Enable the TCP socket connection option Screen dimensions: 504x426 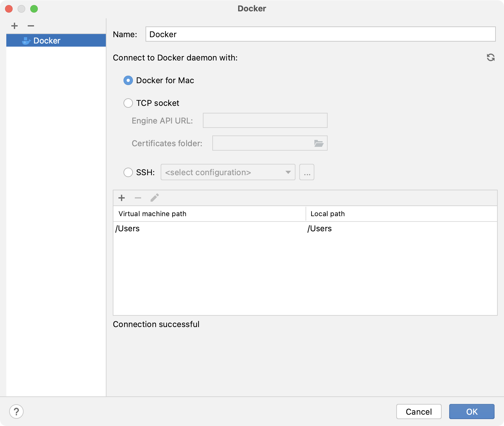click(x=128, y=103)
